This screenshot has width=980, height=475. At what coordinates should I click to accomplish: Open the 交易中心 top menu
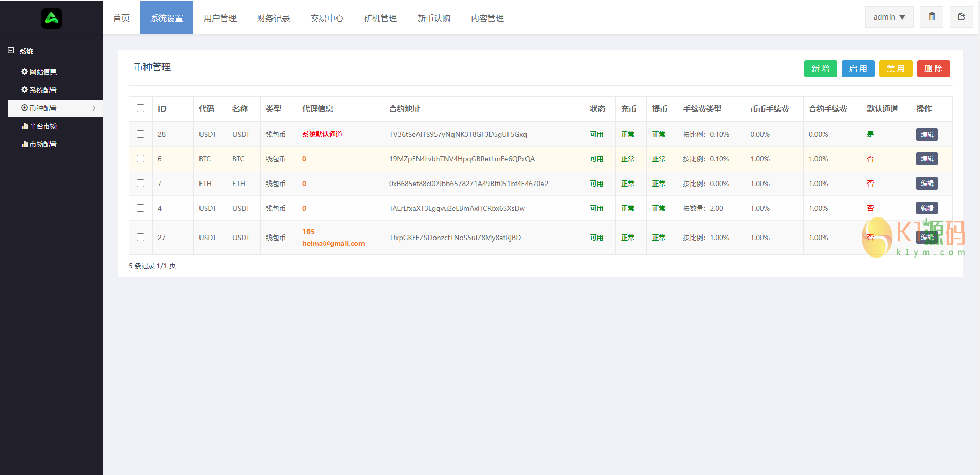click(326, 18)
